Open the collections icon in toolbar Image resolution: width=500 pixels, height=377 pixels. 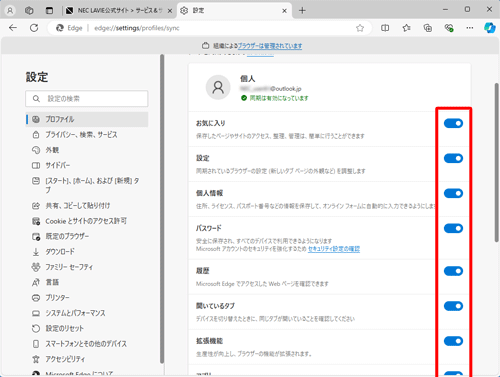[x=428, y=28]
